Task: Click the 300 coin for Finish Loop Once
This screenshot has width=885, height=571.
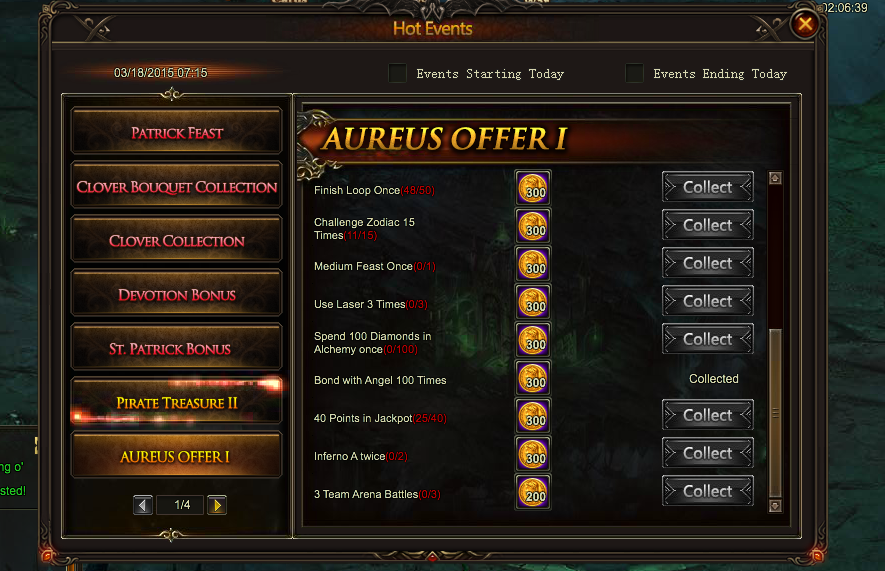Action: point(533,188)
